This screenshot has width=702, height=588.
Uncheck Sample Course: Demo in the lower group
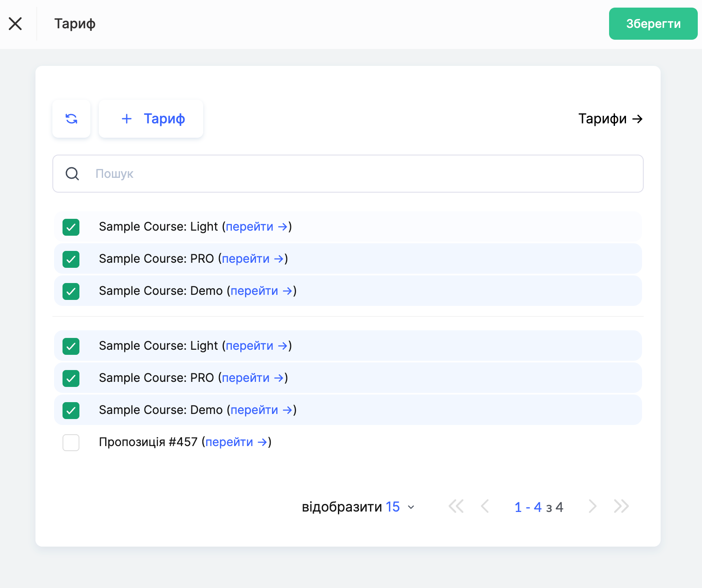pos(71,411)
